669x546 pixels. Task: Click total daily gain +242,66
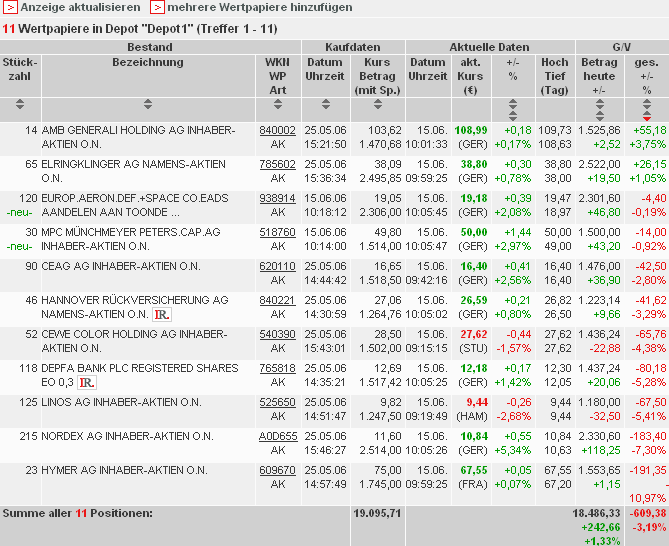[x=601, y=527]
